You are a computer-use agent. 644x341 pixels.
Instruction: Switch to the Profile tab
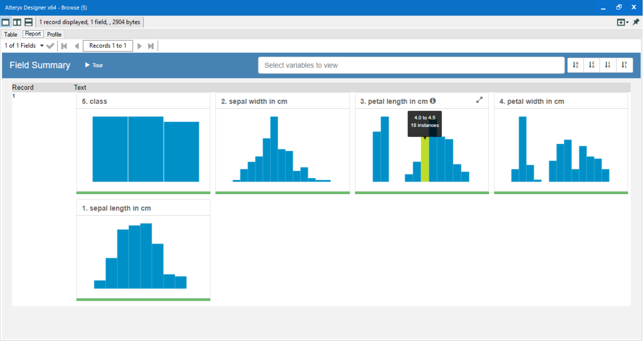(x=54, y=34)
